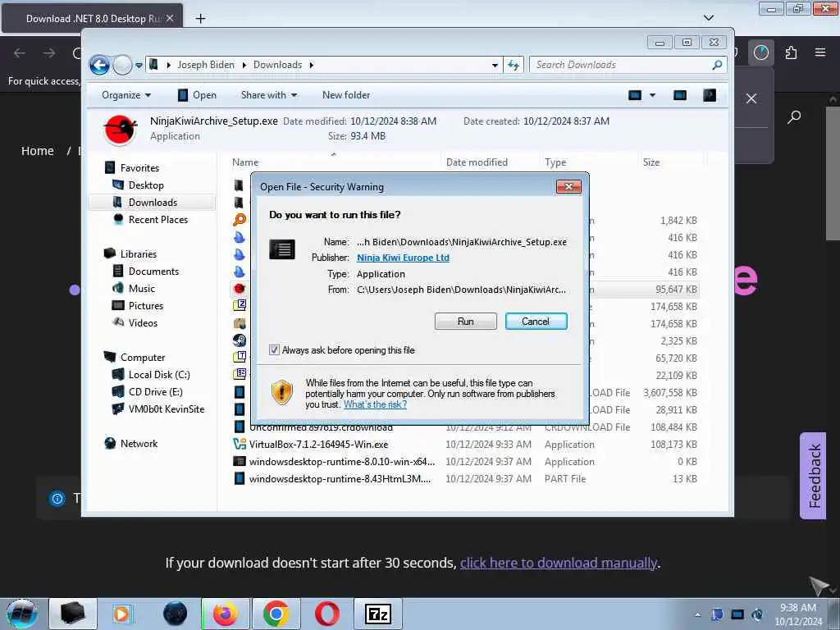Open Music library
Viewport: 840px width, 630px height.
pyautogui.click(x=141, y=289)
